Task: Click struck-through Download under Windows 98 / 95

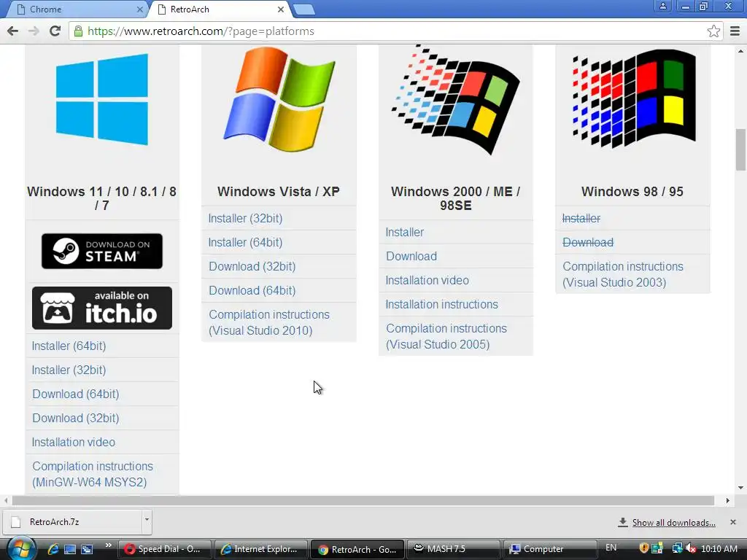Action: 588,242
